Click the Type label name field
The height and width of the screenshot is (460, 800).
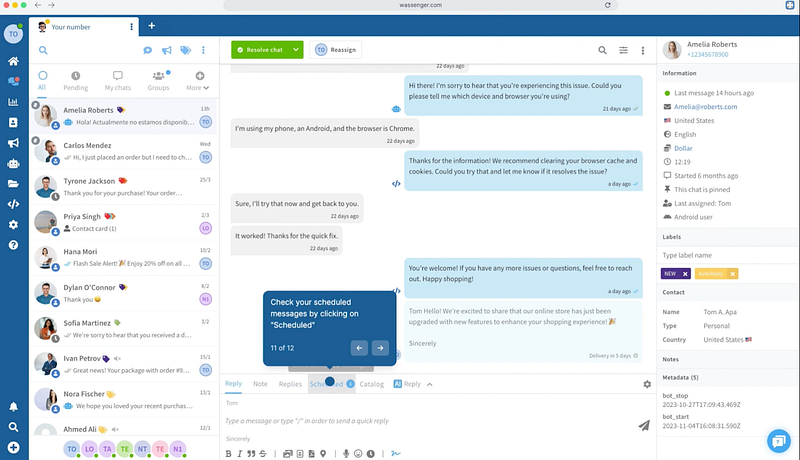(727, 256)
